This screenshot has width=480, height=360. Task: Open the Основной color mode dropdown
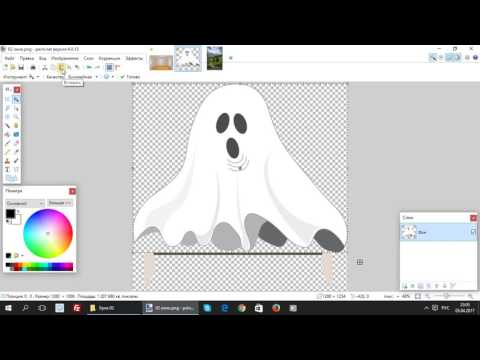pos(25,203)
